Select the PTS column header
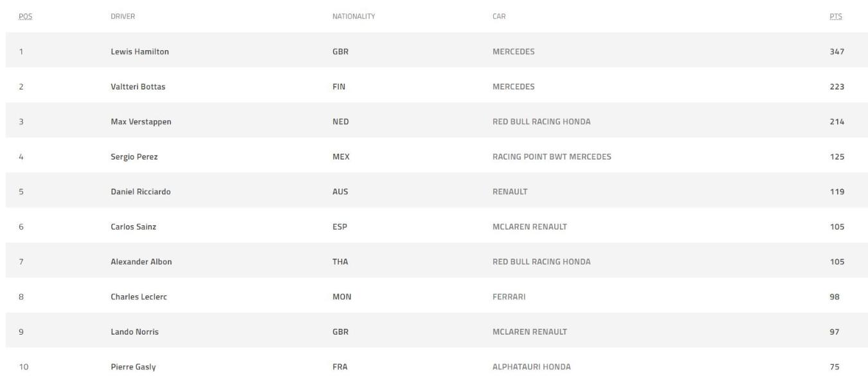The image size is (868, 379). (836, 17)
